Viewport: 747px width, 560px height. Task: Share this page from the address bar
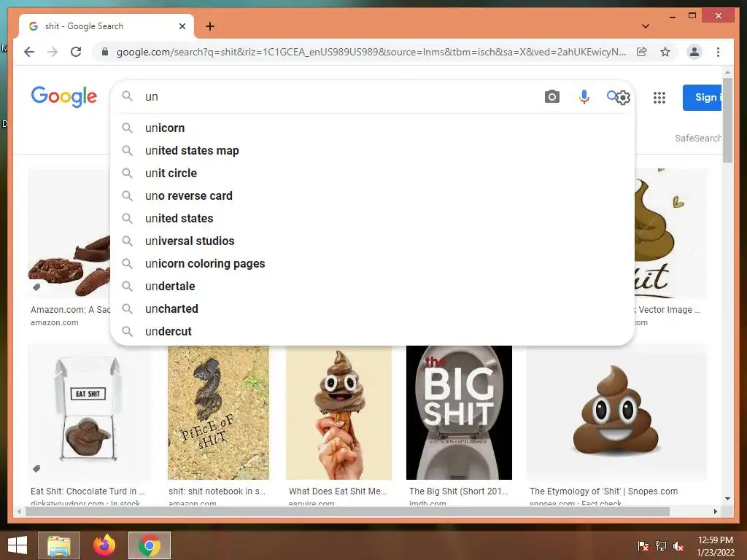click(x=642, y=52)
